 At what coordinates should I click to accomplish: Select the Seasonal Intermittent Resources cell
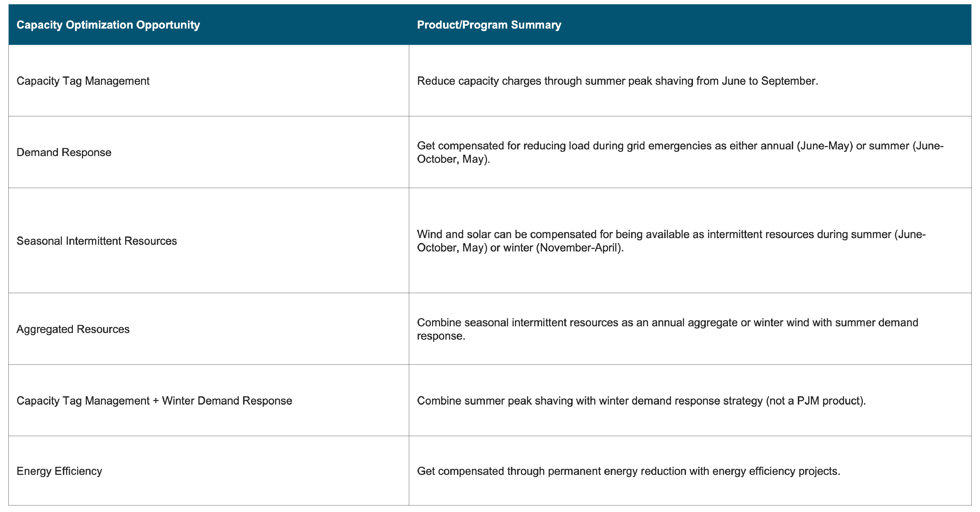pyautogui.click(x=97, y=241)
